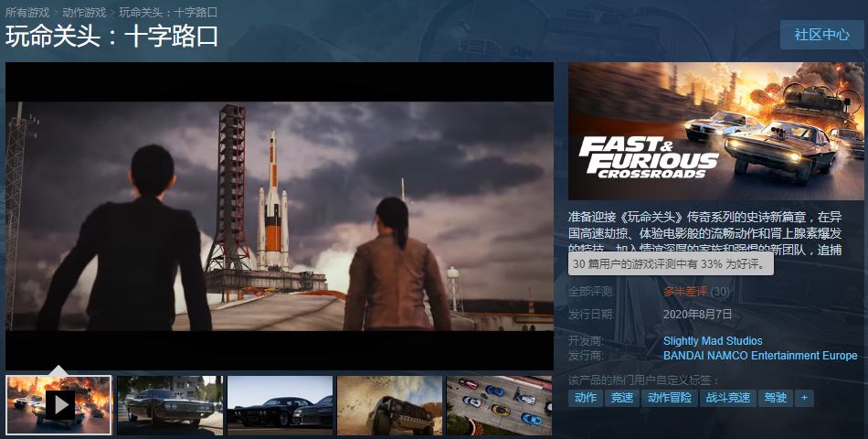Select the 动作冒险 tag
The image size is (868, 439).
(670, 398)
